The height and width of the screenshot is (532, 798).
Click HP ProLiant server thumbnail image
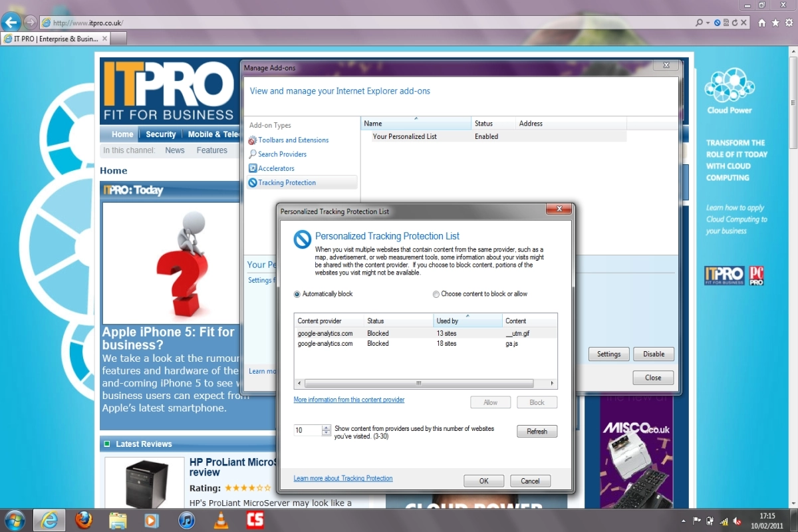click(x=144, y=483)
